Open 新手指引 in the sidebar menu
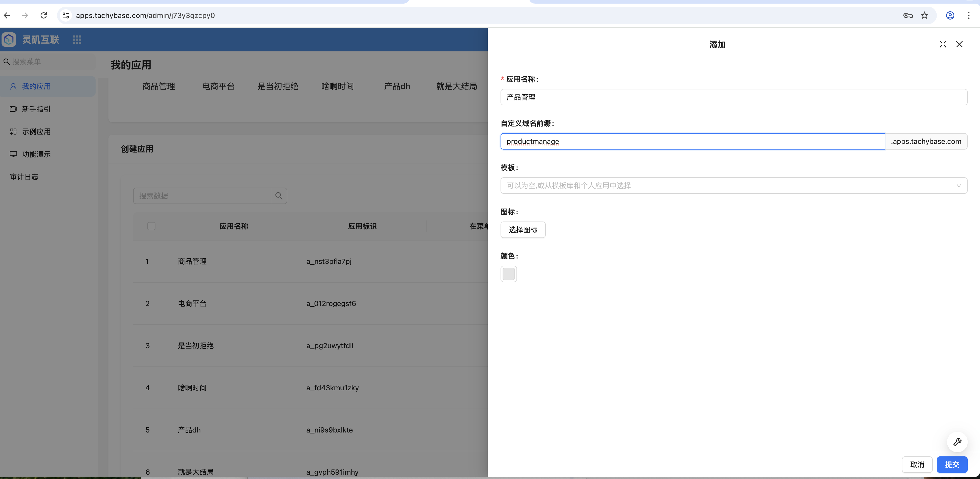The width and height of the screenshot is (980, 479). tap(36, 109)
